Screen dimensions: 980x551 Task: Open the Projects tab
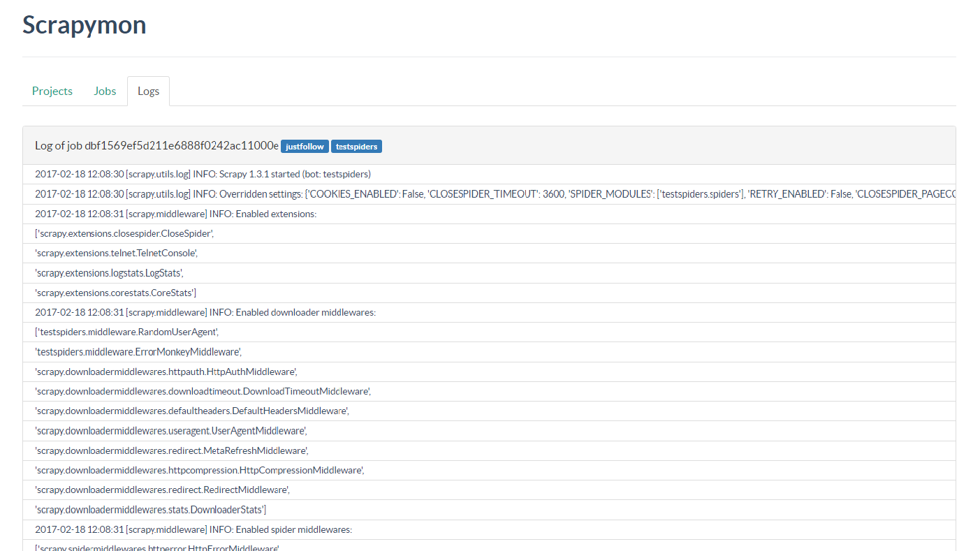pyautogui.click(x=52, y=91)
